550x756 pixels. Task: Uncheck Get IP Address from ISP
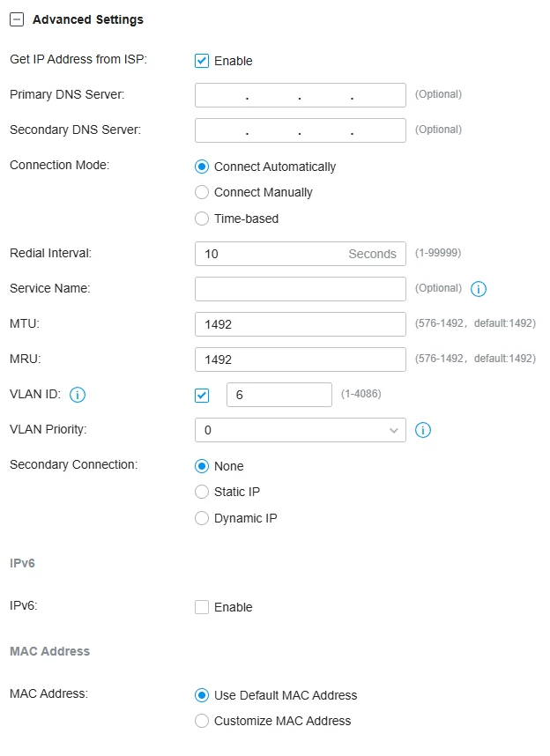(202, 61)
